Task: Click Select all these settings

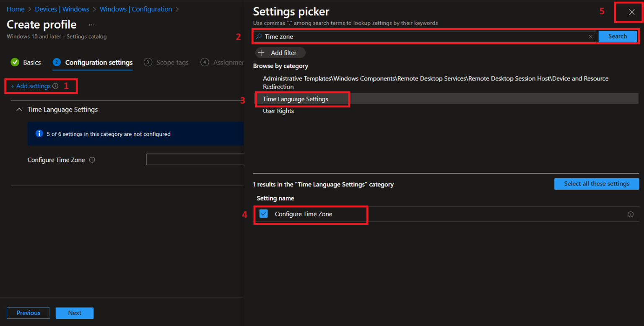Action: click(596, 183)
